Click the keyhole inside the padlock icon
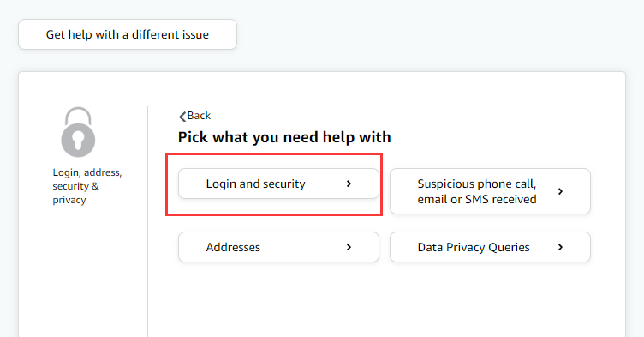644x337 pixels. (78, 141)
